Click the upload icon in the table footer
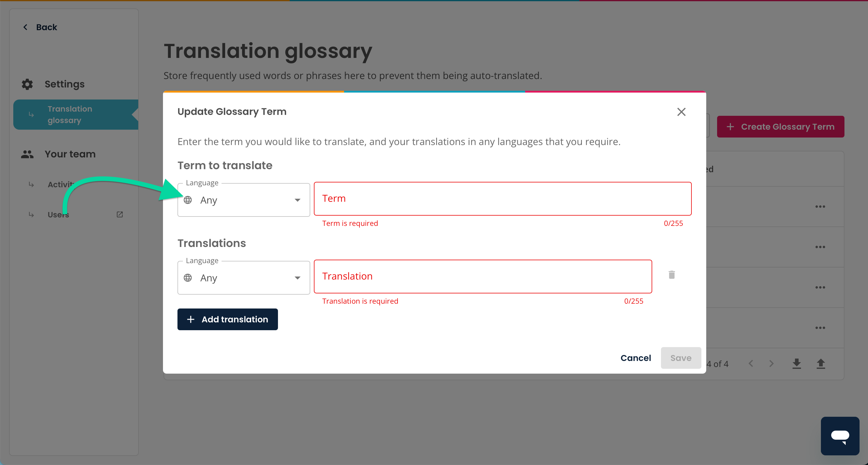The width and height of the screenshot is (868, 465). (821, 364)
